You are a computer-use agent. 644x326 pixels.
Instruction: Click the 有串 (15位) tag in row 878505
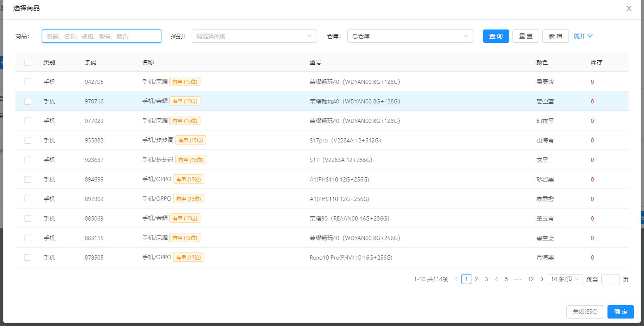tap(188, 257)
